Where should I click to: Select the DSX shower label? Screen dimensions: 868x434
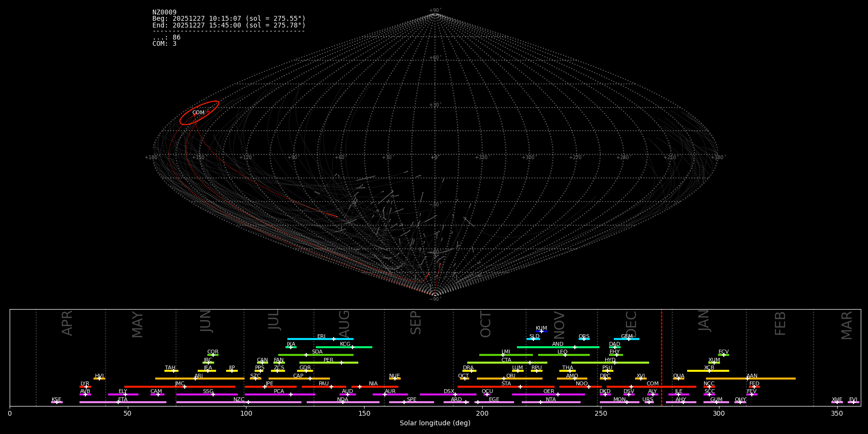coord(449,392)
